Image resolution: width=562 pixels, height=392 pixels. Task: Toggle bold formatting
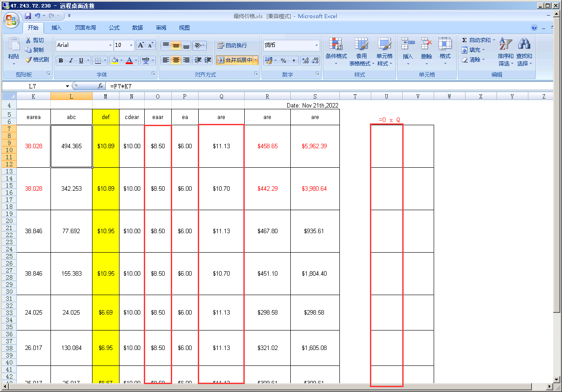pos(61,61)
